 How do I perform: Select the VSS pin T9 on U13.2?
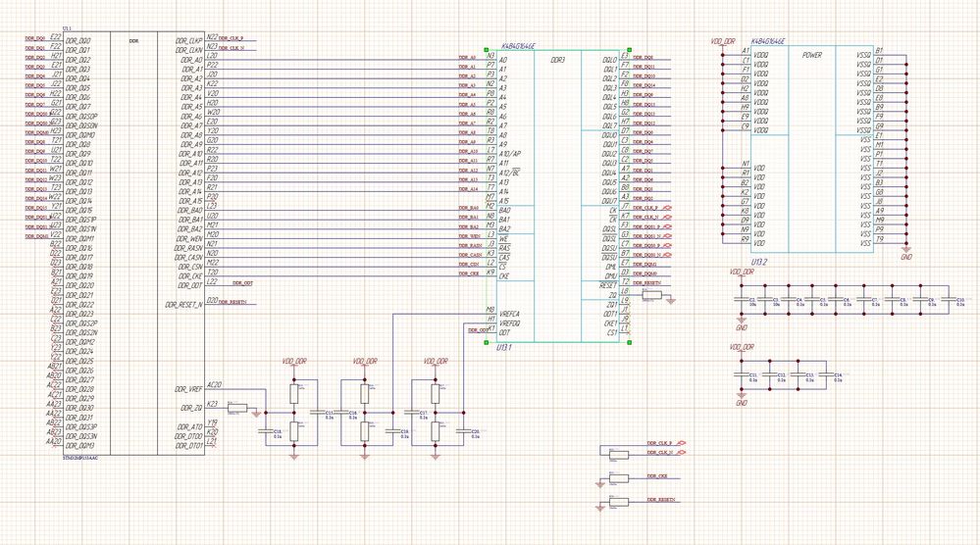(879, 239)
